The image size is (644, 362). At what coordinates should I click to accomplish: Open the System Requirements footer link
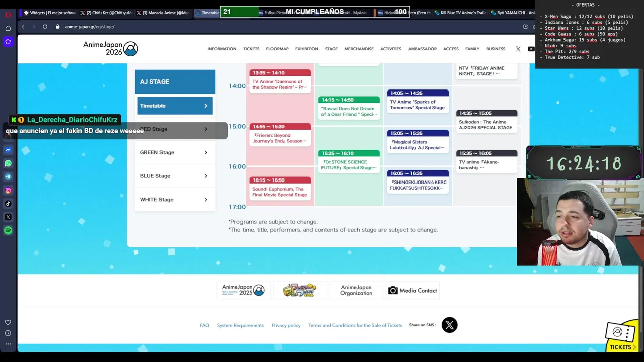pos(240,325)
